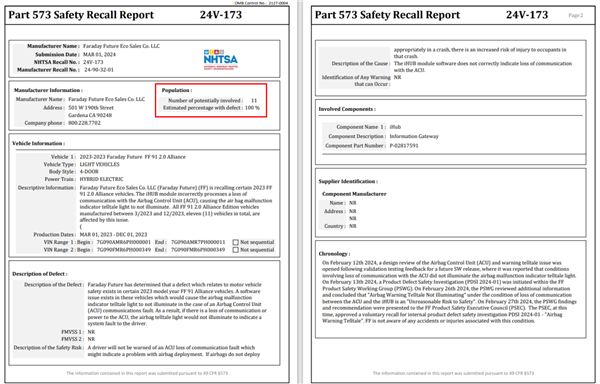Click VIN Range 2 end value 7G090FMR6PH000349

pyautogui.click(x=198, y=250)
